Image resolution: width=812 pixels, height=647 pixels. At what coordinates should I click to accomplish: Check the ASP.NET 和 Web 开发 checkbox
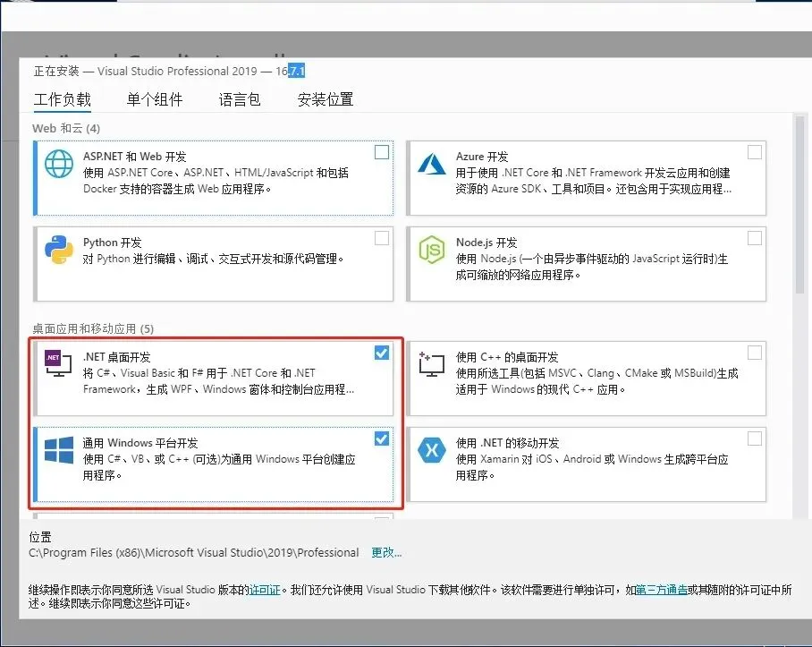(x=382, y=152)
